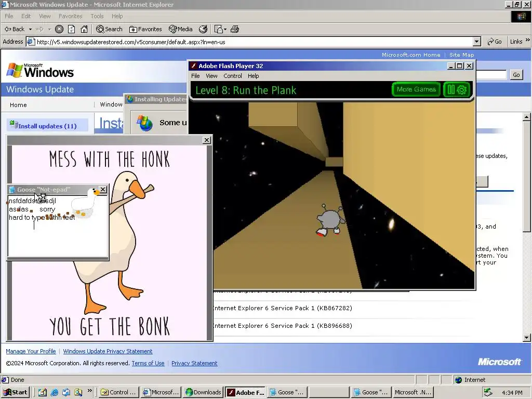Open the Back history dropdown arrow
Image resolution: width=532 pixels, height=399 pixels.
tap(30, 30)
